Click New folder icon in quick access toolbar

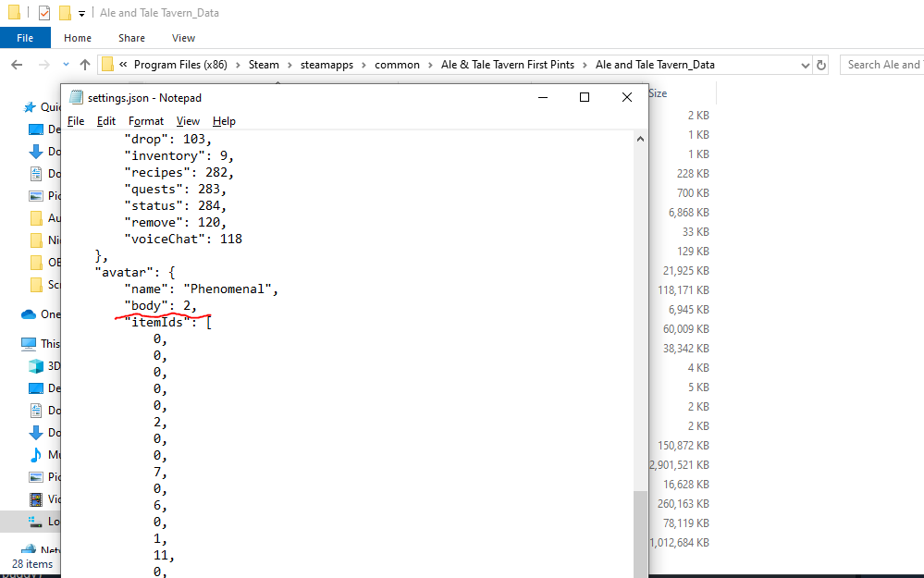pyautogui.click(x=66, y=12)
